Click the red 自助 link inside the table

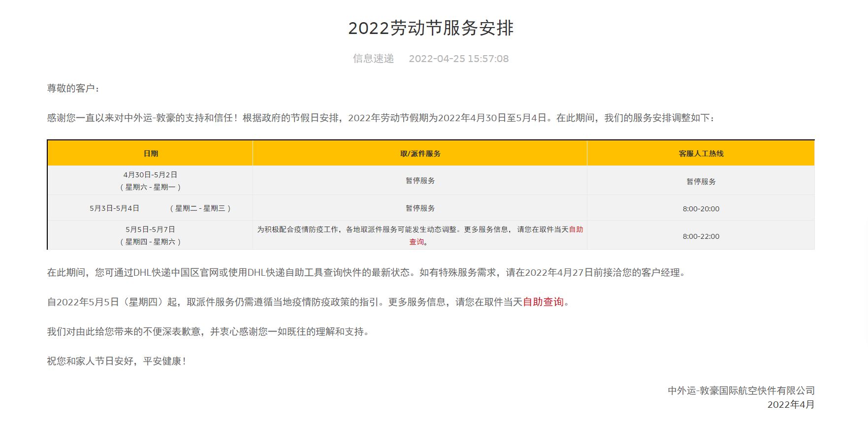pos(576,229)
